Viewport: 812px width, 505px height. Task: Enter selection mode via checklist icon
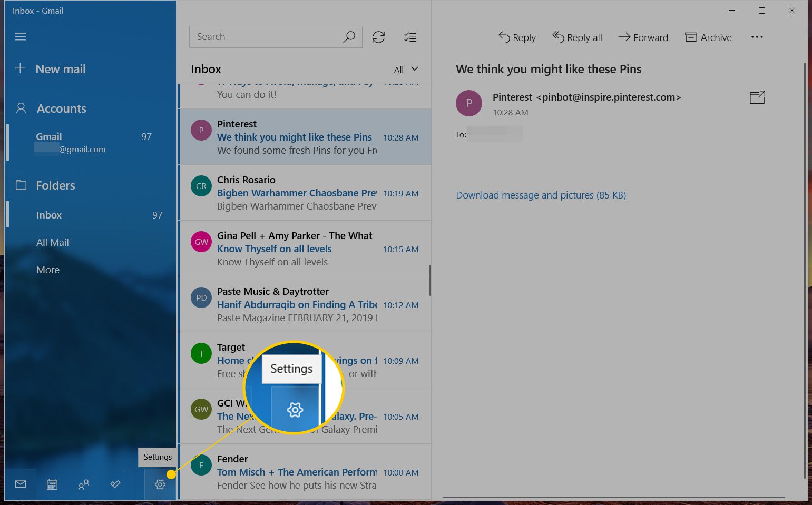[410, 37]
